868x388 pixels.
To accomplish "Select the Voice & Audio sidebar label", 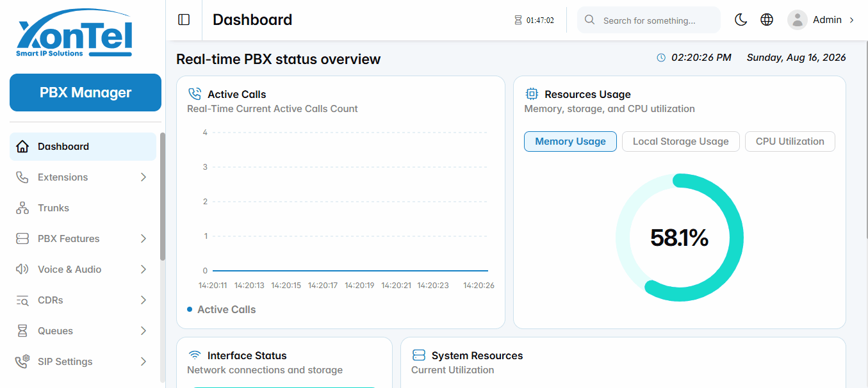I will [x=69, y=270].
